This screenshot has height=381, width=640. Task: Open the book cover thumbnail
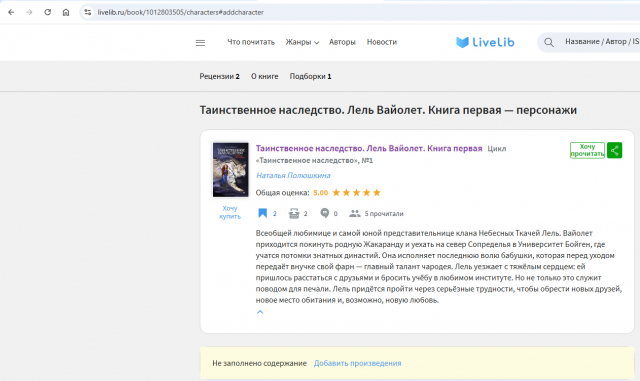click(230, 169)
